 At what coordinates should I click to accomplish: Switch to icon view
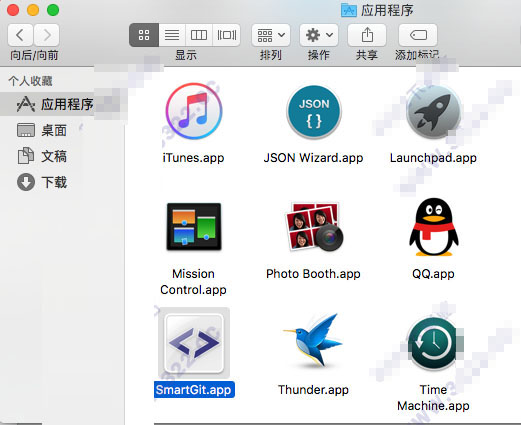pos(144,35)
